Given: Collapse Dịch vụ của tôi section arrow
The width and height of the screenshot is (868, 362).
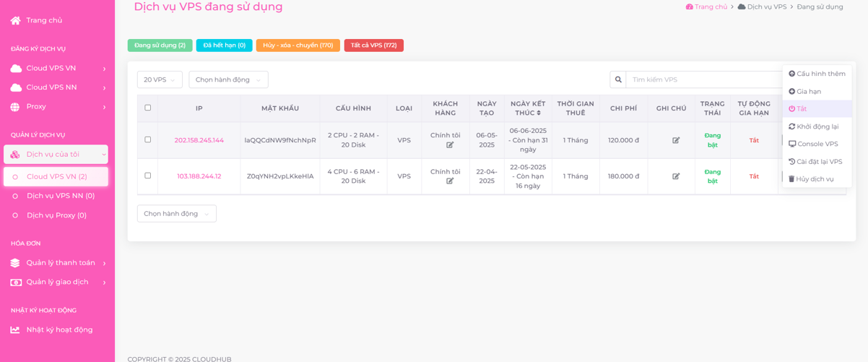Looking at the screenshot, I should point(103,155).
